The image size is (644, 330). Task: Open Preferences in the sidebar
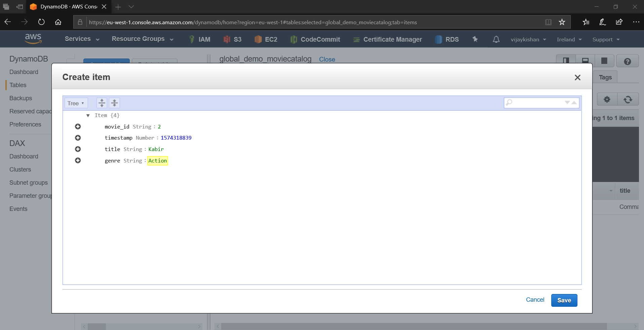25,124
